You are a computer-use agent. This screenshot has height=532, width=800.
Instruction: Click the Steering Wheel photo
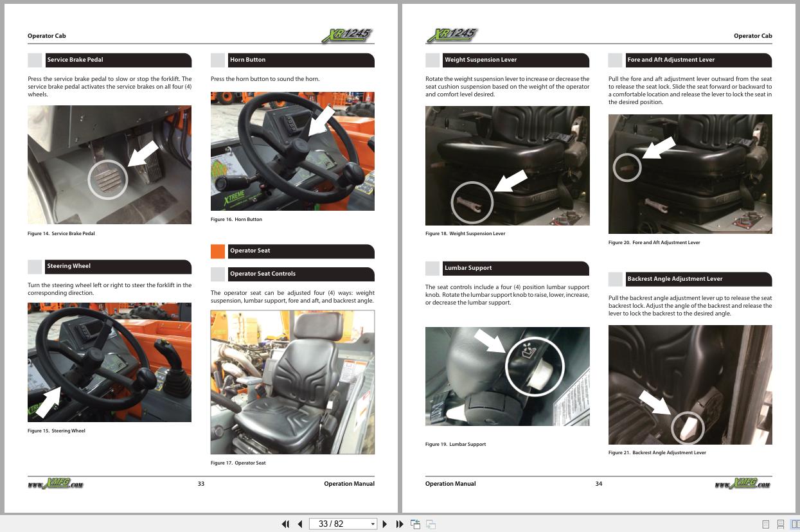click(x=109, y=362)
